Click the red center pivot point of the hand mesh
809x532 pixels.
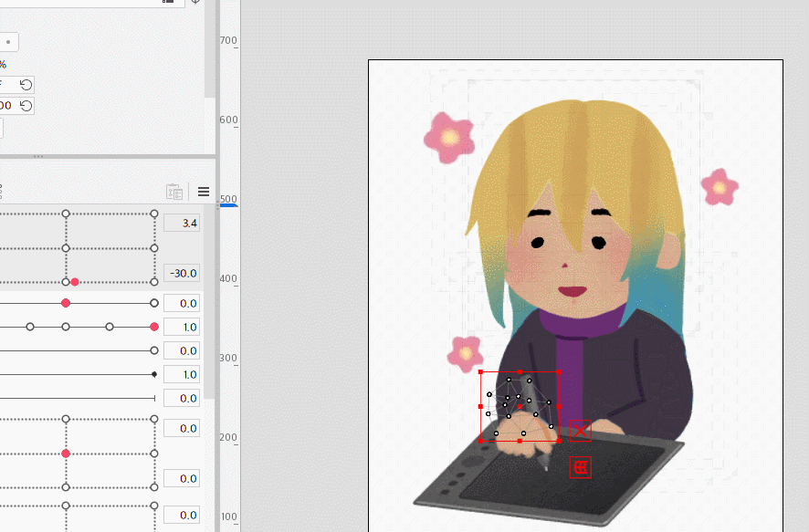520,406
